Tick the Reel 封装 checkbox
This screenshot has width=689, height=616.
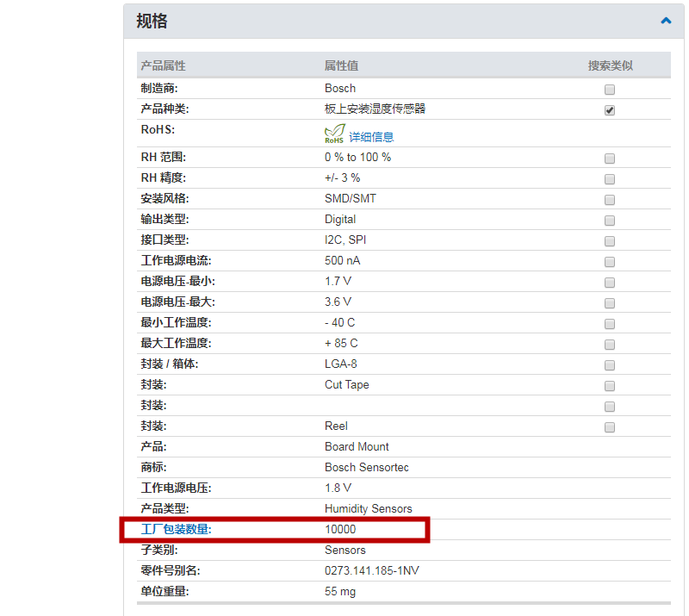click(610, 427)
